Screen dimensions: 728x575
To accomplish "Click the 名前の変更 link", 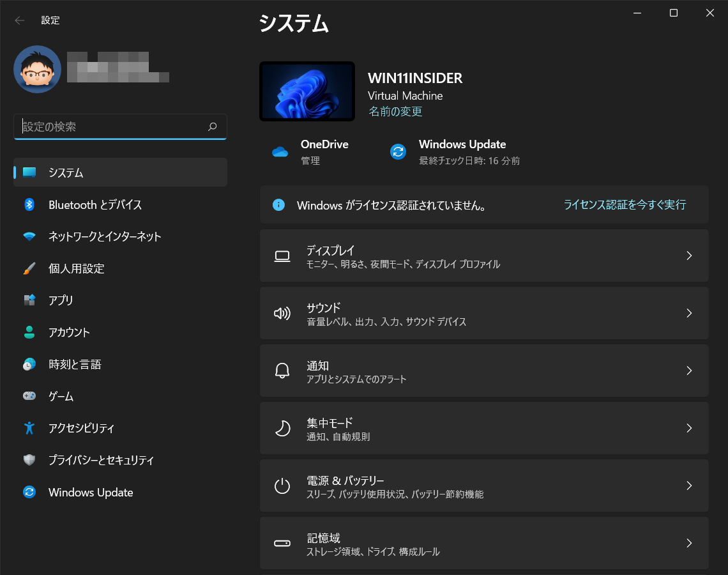I will point(395,111).
